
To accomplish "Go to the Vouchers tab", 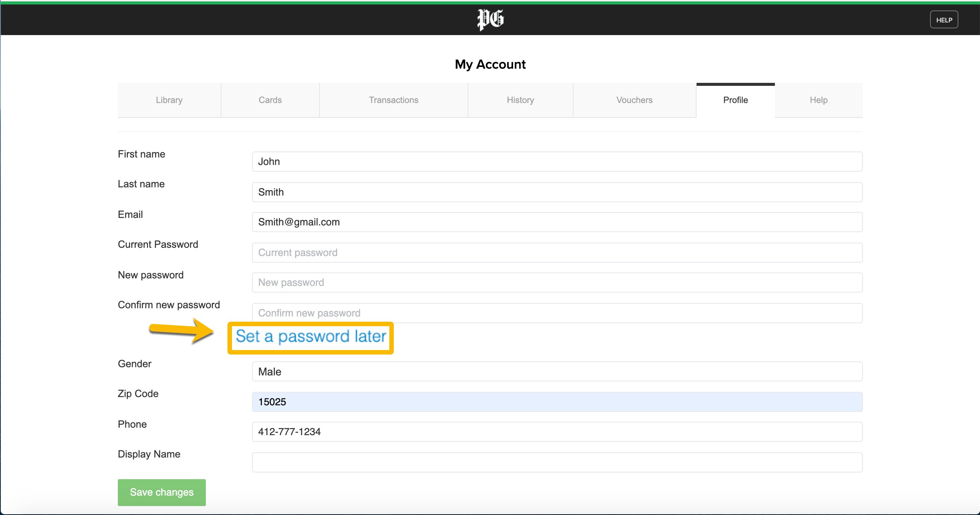I will click(634, 100).
